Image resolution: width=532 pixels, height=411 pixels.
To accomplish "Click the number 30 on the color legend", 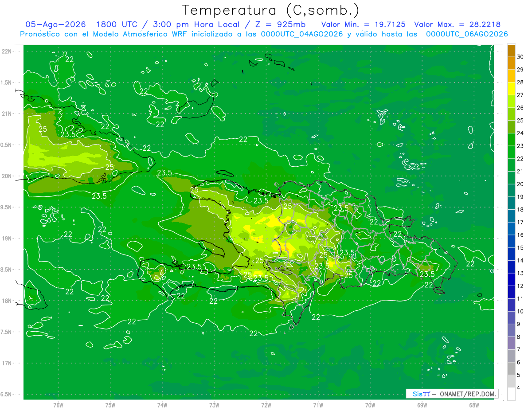I will pos(520,56).
